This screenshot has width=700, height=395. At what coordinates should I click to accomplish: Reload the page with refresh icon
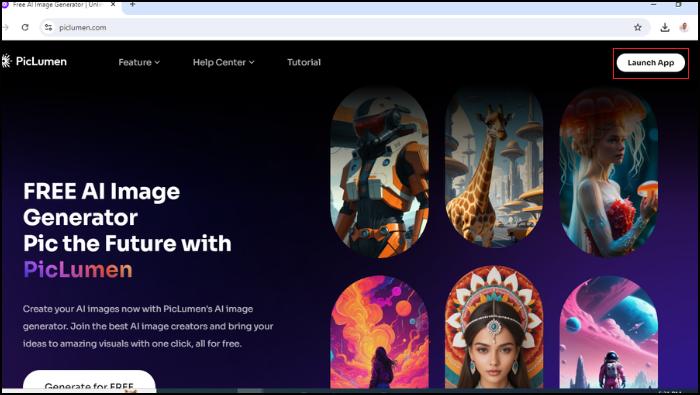click(25, 27)
